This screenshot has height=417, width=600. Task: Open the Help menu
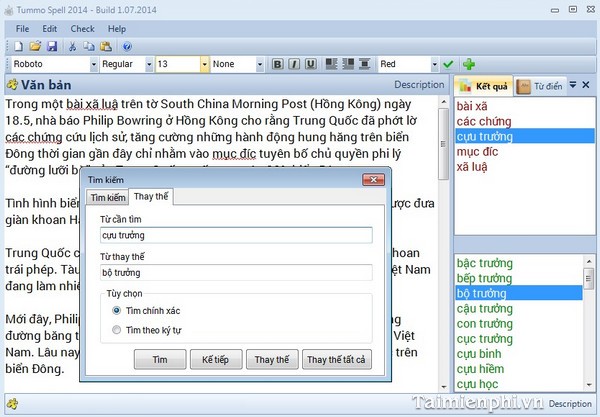tap(117, 29)
